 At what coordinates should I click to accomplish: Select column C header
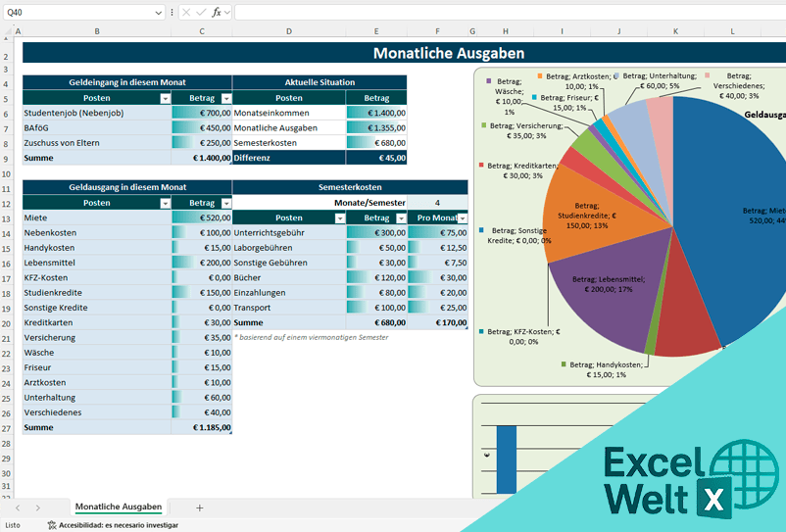(x=202, y=31)
